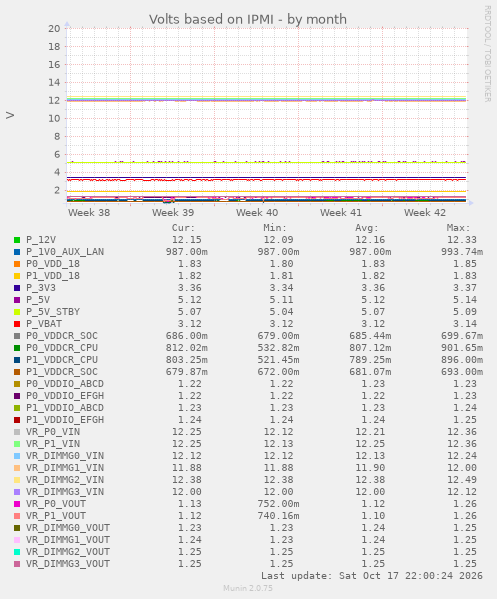Click the VR_P1_VOUT min value 740.16m
The height and width of the screenshot is (599, 497).
pos(278,516)
